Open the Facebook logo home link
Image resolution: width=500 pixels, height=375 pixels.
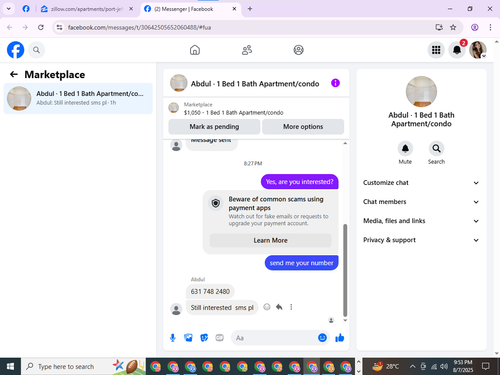tap(15, 50)
